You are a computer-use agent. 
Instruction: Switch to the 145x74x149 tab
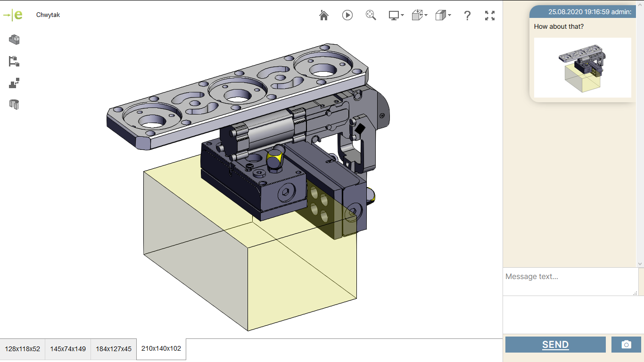(x=68, y=349)
